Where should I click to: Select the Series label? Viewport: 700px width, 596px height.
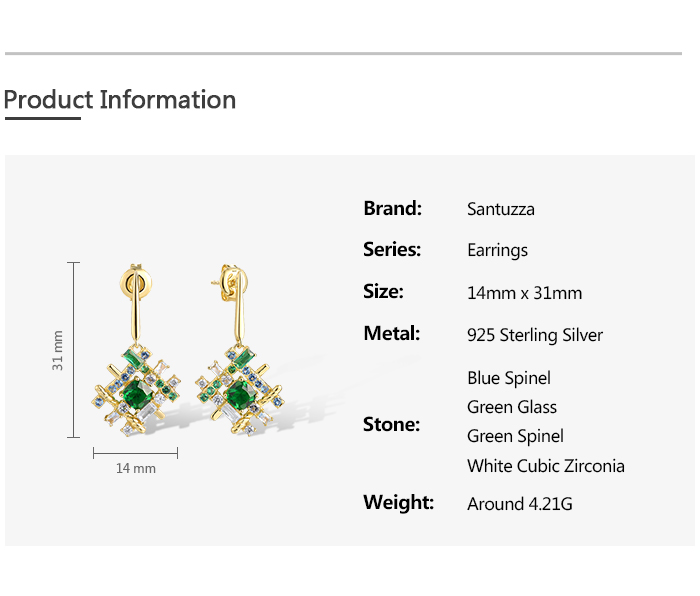[x=392, y=249]
